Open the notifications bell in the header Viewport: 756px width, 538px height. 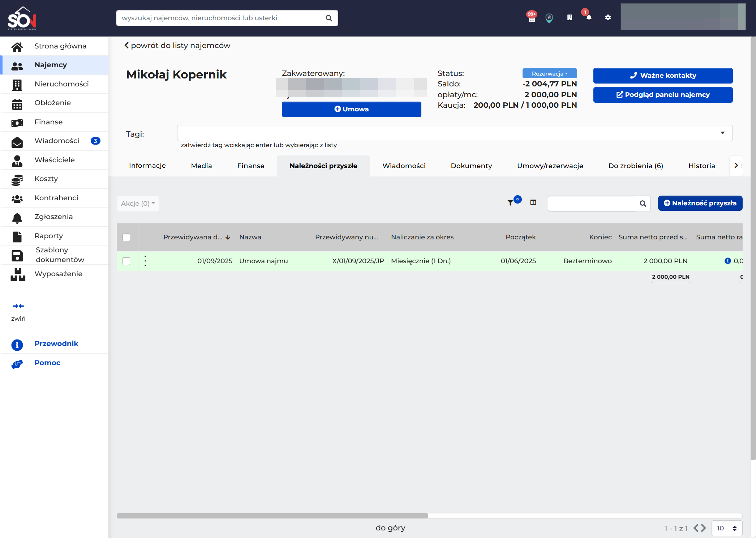pos(589,17)
